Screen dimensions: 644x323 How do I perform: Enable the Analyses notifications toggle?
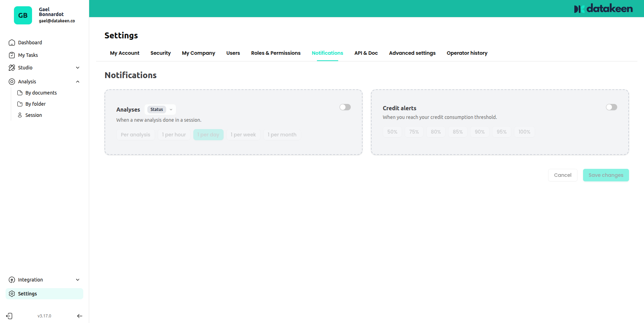(x=345, y=107)
